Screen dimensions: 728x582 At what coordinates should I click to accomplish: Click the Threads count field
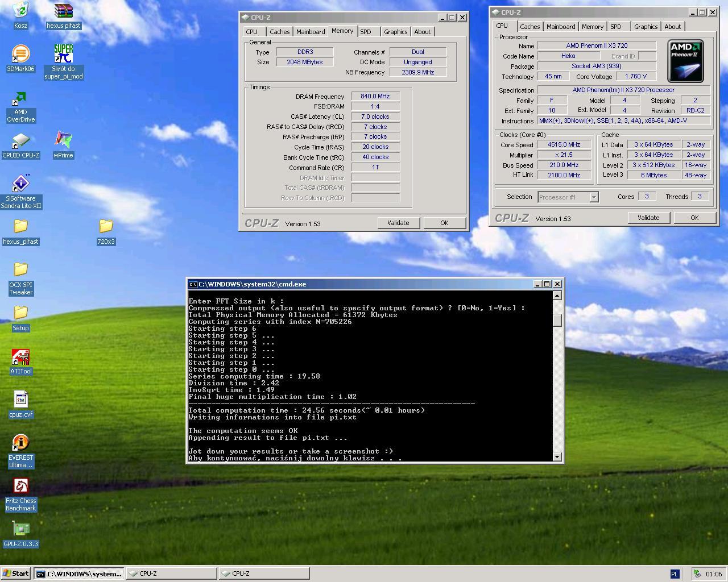point(700,197)
